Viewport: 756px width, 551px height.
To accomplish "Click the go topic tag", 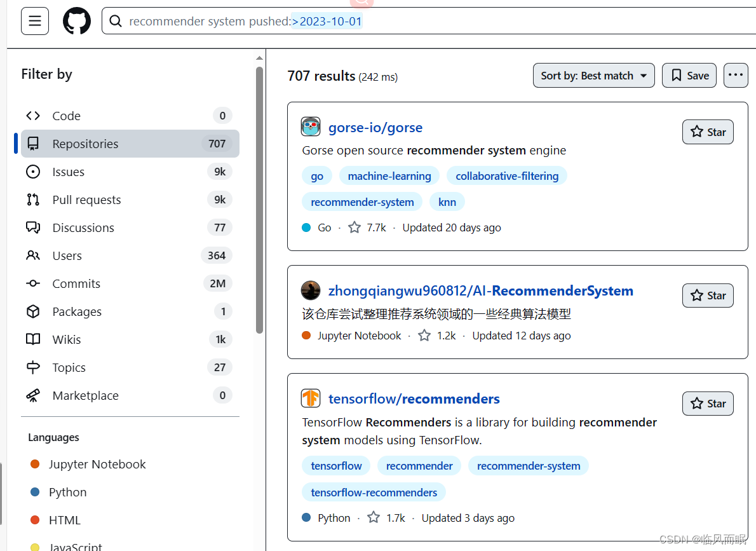I will click(x=317, y=176).
